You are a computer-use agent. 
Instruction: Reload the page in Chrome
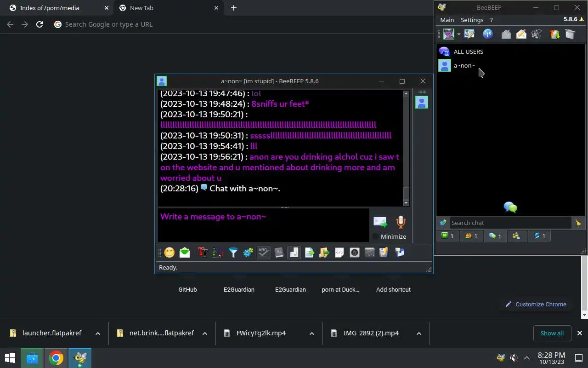coord(40,24)
